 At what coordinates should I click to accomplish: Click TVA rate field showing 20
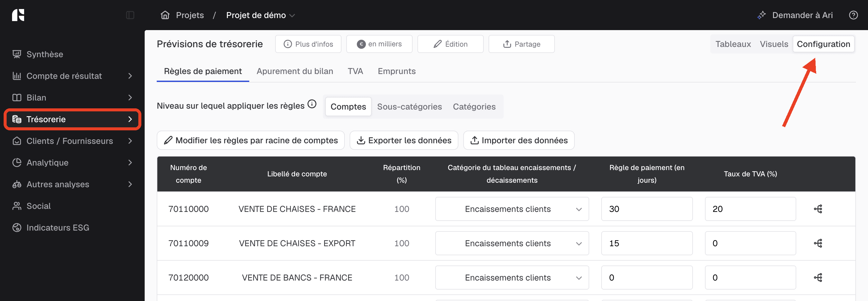click(750, 209)
